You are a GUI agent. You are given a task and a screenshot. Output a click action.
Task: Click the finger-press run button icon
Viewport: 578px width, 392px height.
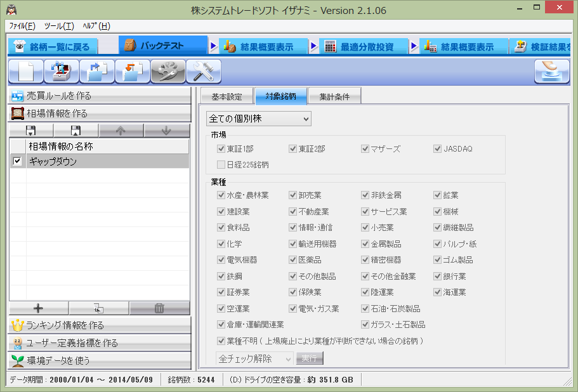552,71
